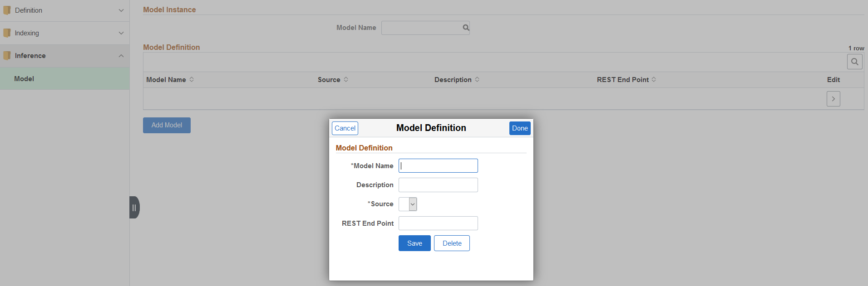Click Done in Model Definition dialog
The height and width of the screenshot is (286, 868).
point(520,128)
